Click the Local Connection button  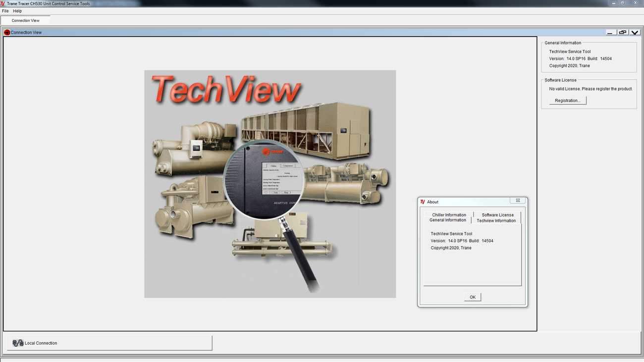tap(109, 343)
